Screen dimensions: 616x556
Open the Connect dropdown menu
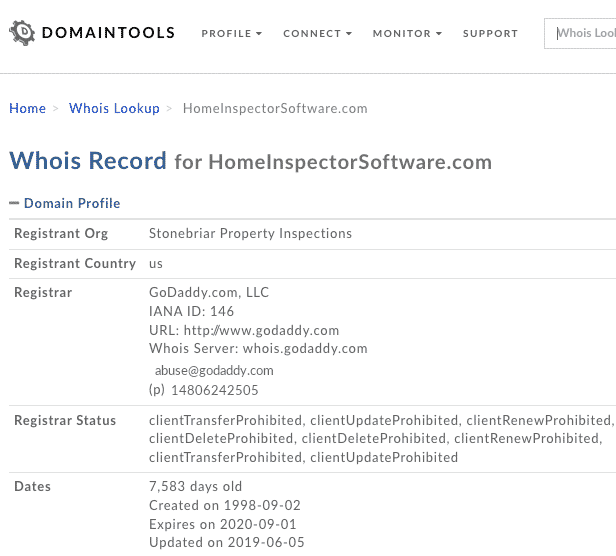click(x=317, y=33)
